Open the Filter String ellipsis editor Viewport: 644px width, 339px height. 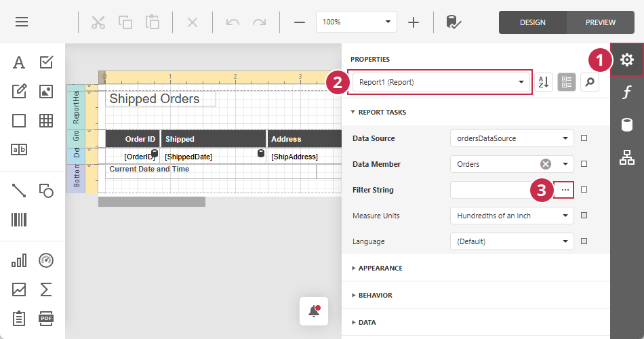565,190
